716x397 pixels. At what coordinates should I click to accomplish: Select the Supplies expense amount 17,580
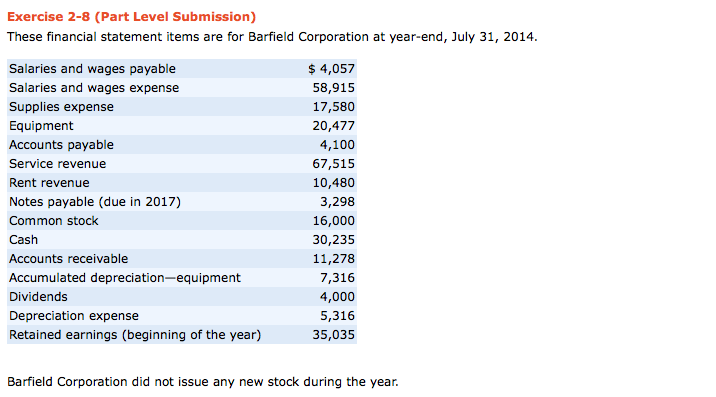(x=333, y=107)
